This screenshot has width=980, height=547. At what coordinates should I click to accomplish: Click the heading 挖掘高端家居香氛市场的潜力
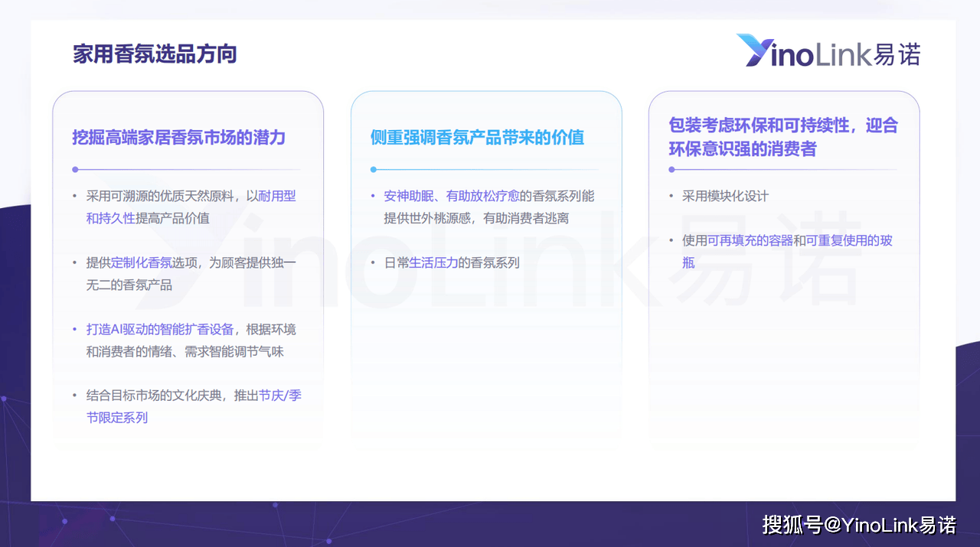click(x=178, y=137)
